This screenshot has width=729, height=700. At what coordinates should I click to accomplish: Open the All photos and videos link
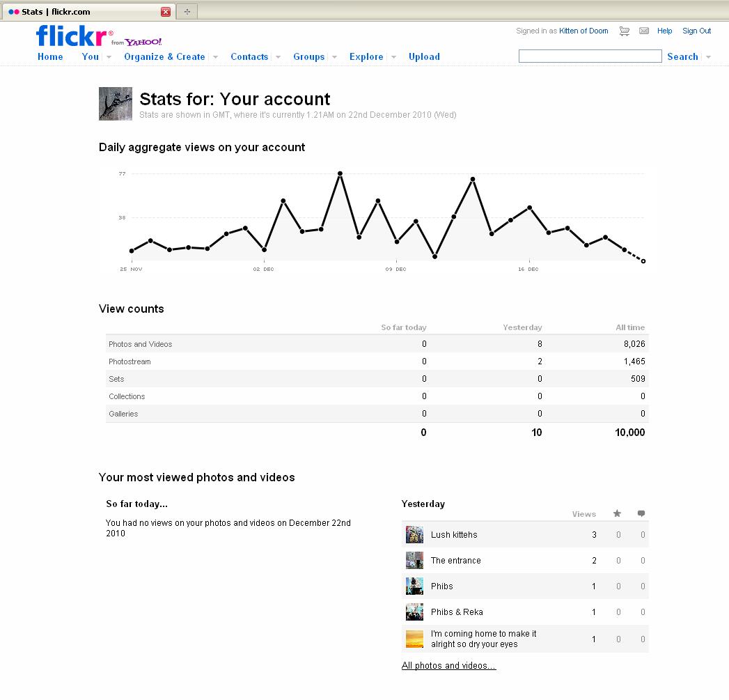point(448,666)
